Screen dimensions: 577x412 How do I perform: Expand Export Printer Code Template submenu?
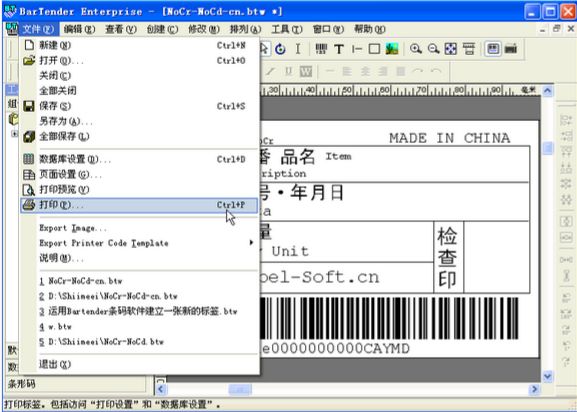click(x=140, y=243)
